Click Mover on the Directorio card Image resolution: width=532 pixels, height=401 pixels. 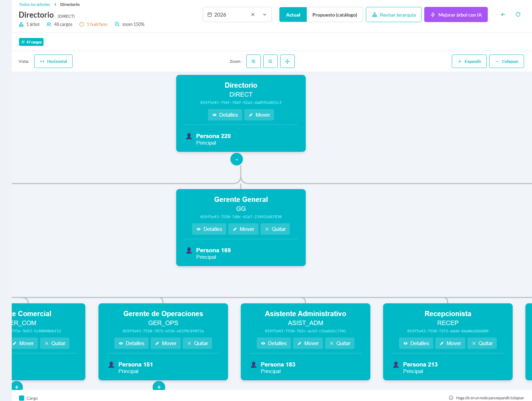[x=259, y=115]
